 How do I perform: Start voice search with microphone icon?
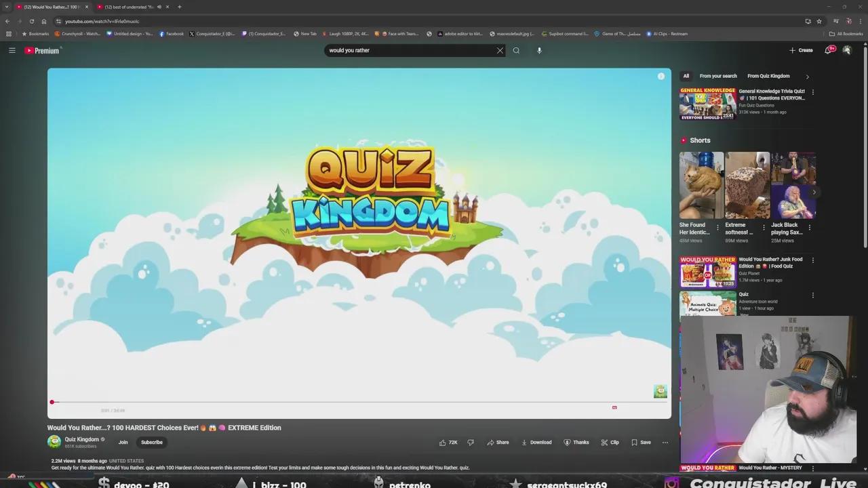(x=539, y=50)
